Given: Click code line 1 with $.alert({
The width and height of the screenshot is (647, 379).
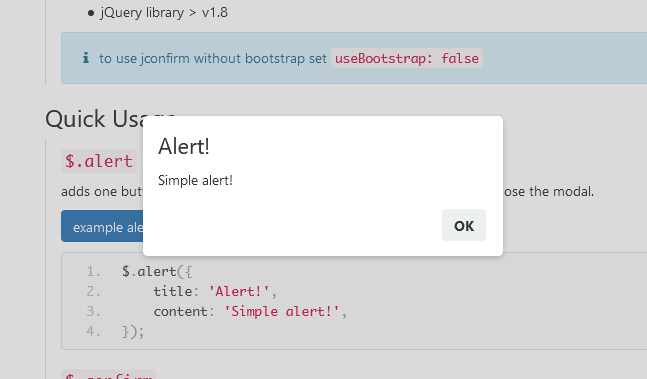Looking at the screenshot, I should click(157, 271).
